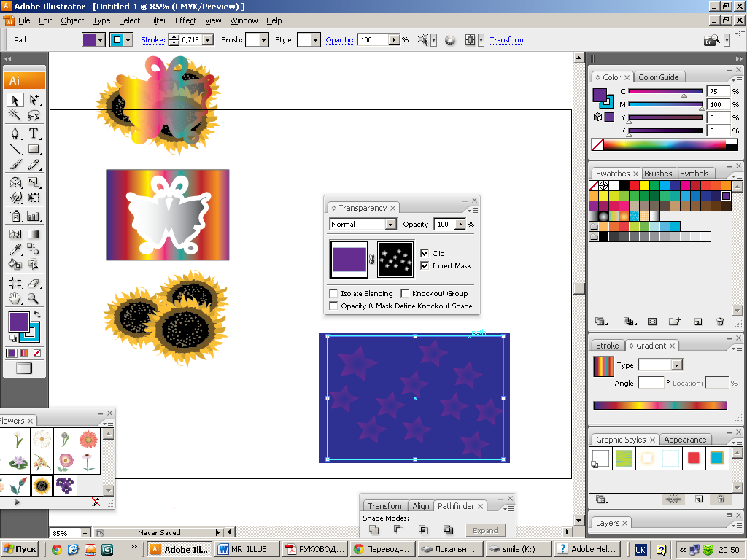Image resolution: width=747 pixels, height=560 pixels.
Task: Select the Gradient tool
Action: coord(34,234)
